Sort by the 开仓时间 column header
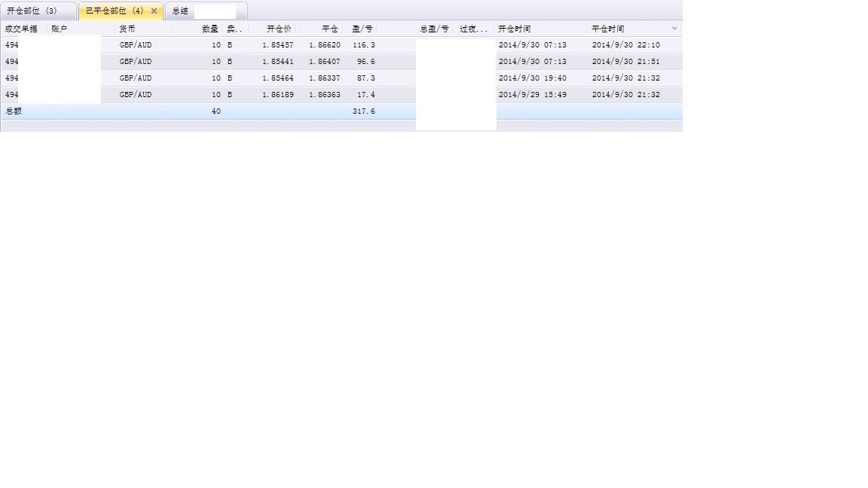The height and width of the screenshot is (488, 868). click(x=515, y=29)
